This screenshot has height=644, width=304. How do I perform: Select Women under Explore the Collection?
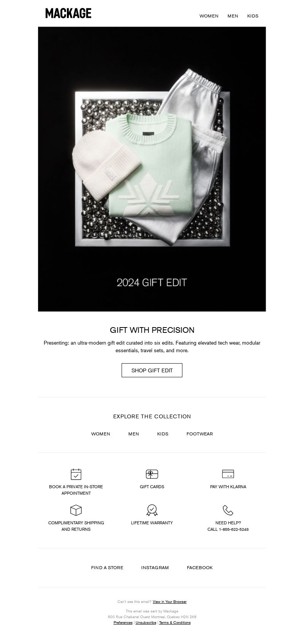pos(101,434)
